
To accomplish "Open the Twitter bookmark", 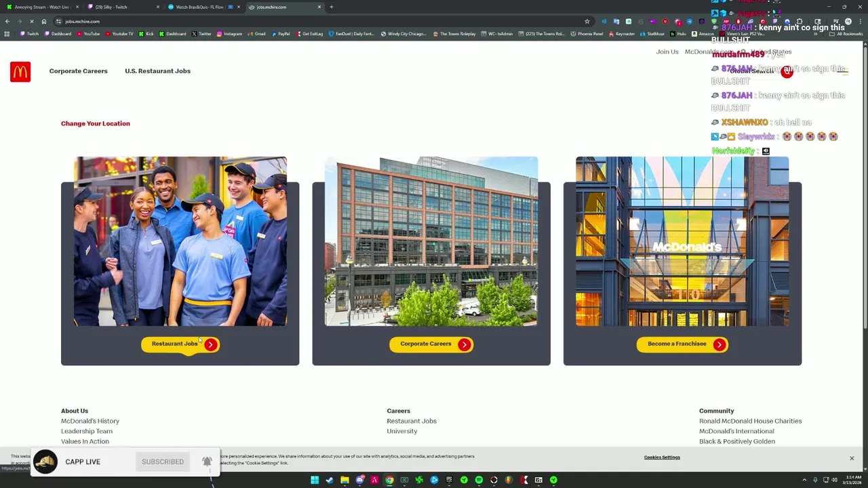I will (201, 34).
